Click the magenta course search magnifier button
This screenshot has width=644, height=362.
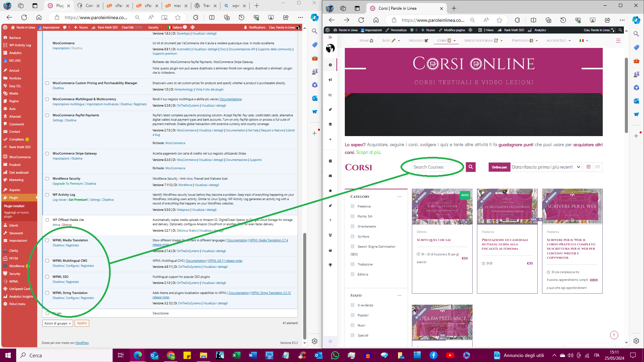[471, 167]
